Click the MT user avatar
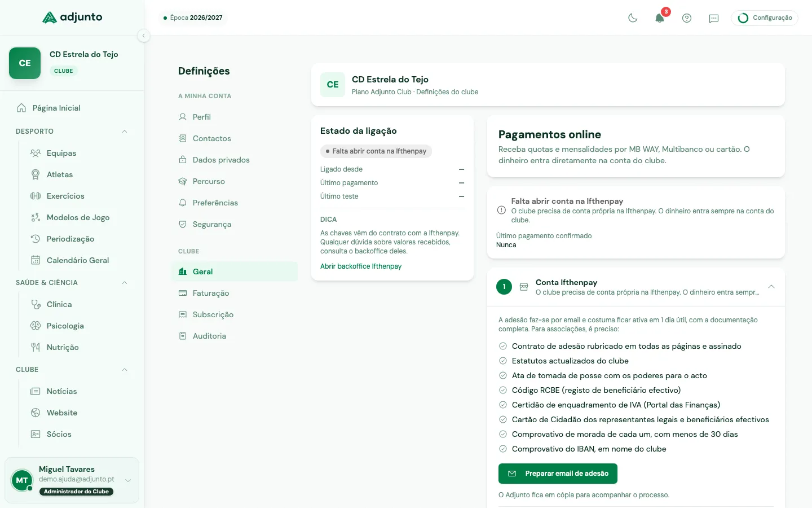Viewport: 812px width, 508px height. click(x=22, y=480)
